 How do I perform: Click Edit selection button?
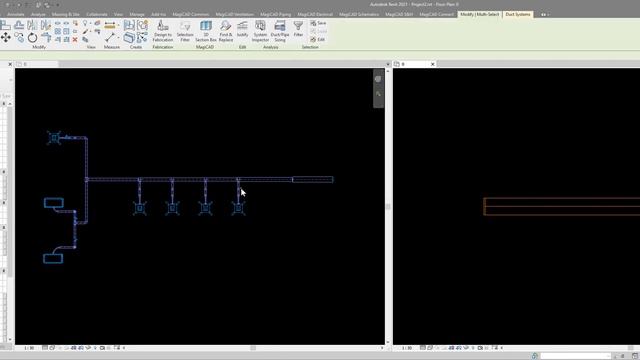pyautogui.click(x=318, y=40)
